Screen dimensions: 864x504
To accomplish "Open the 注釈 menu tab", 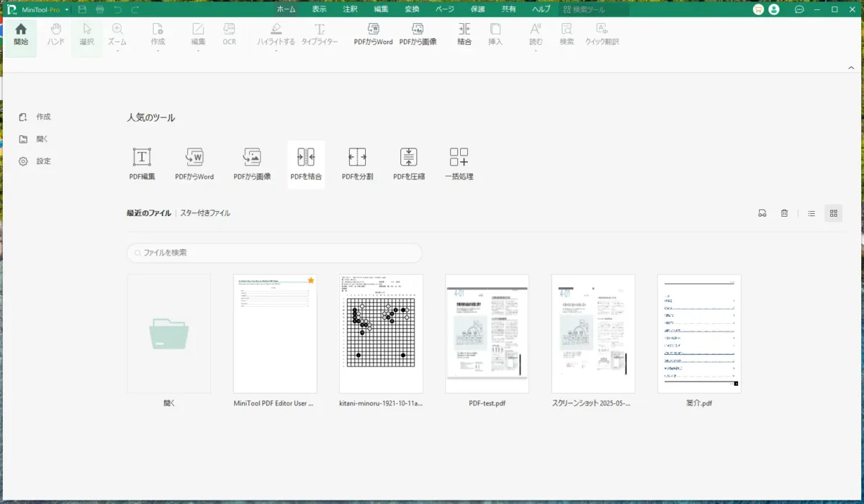I will 351,9.
